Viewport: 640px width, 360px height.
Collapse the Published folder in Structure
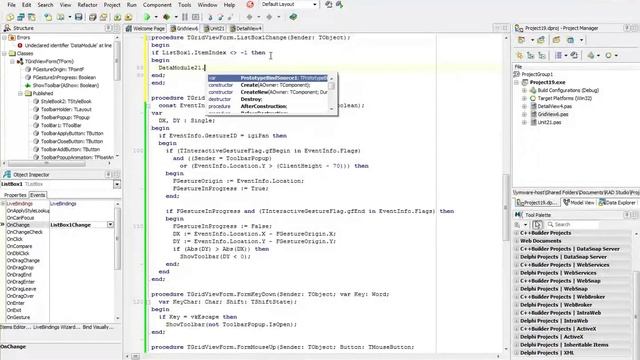click(20, 93)
